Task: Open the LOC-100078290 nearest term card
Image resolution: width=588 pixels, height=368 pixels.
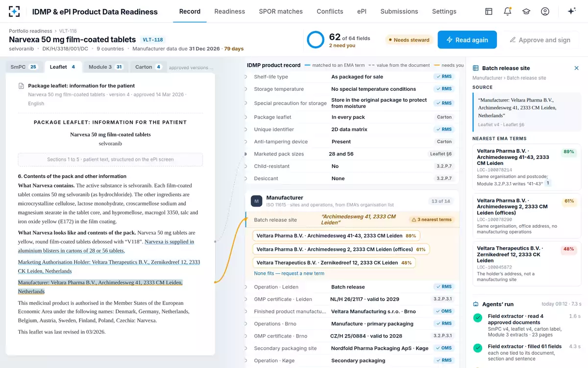Action: [x=527, y=216]
